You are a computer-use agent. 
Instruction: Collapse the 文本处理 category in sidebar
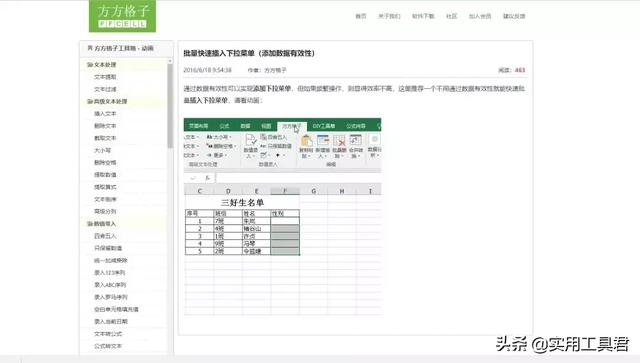102,65
